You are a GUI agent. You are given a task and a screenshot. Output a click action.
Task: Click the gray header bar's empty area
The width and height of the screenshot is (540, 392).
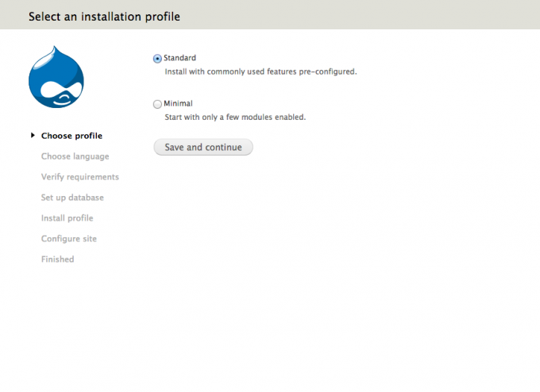tap(381, 16)
